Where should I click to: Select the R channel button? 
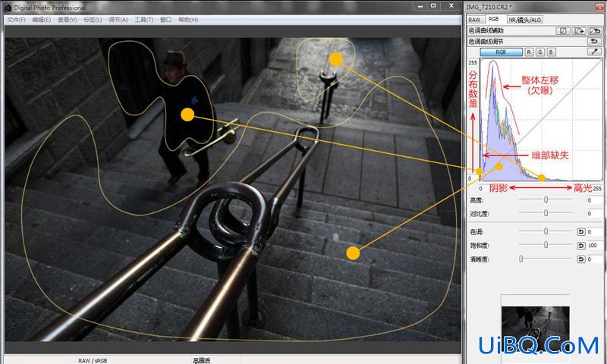529,52
